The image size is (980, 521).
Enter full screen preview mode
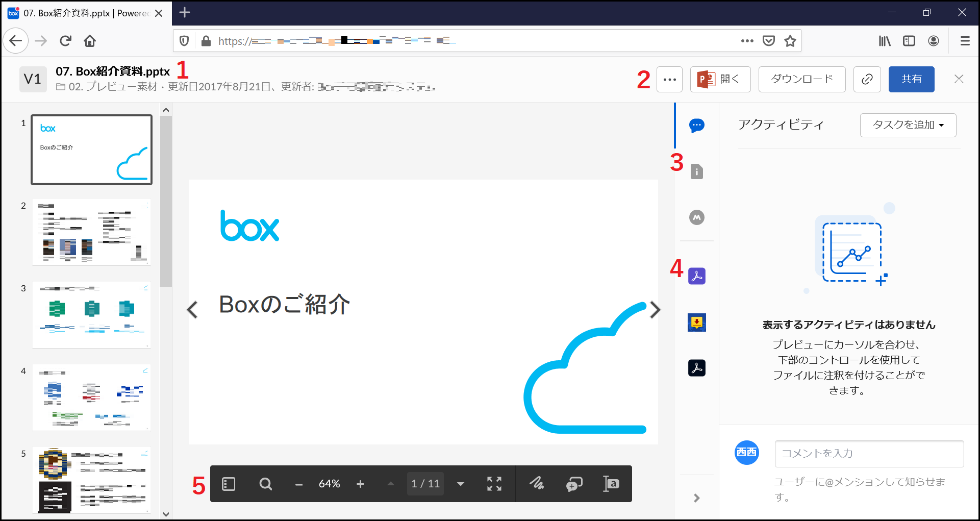click(494, 484)
